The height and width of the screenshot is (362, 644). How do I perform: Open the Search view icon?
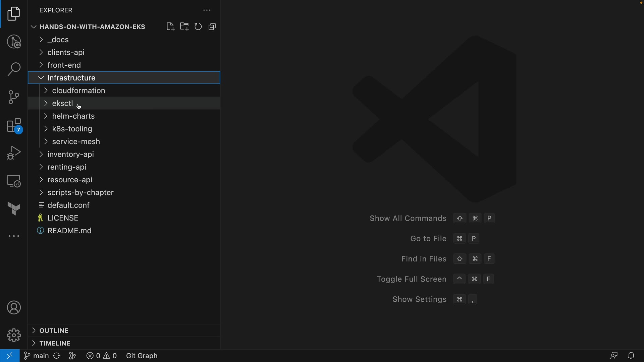point(14,69)
